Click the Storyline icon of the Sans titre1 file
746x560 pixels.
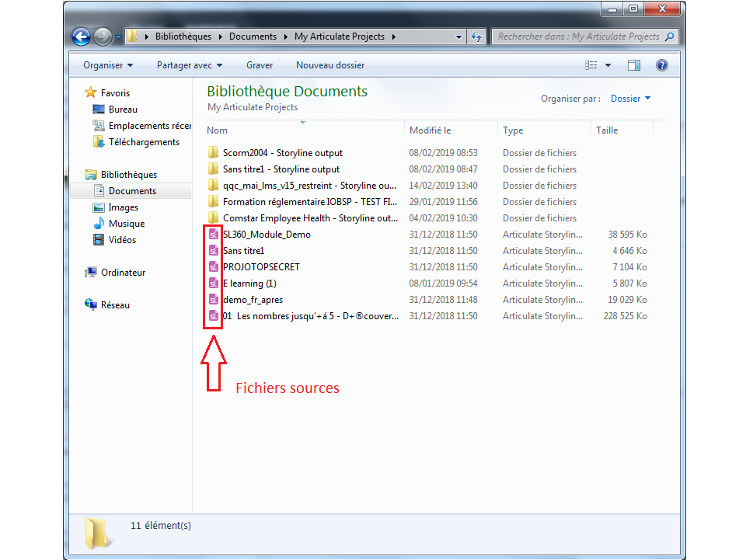point(213,251)
